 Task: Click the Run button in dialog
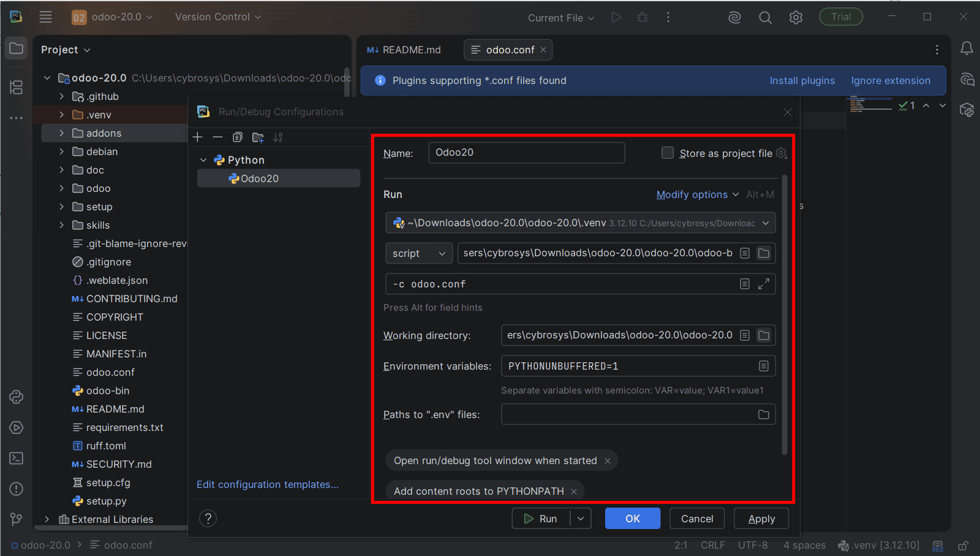[541, 519]
